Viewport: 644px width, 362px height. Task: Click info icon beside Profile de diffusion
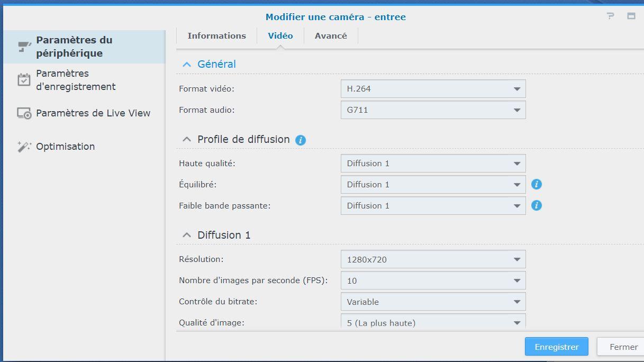(x=301, y=140)
